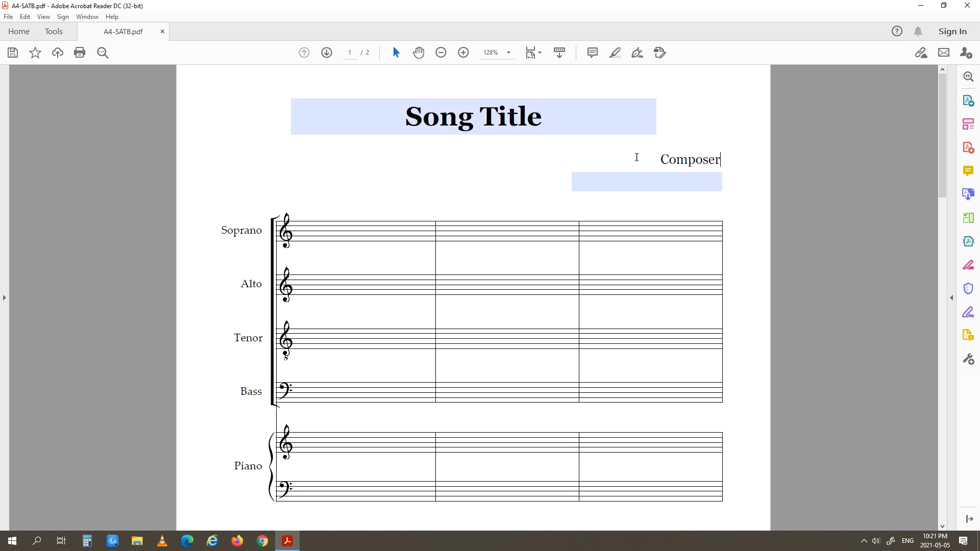Star this file as favorite
Image resolution: width=980 pixels, height=551 pixels.
[x=35, y=53]
